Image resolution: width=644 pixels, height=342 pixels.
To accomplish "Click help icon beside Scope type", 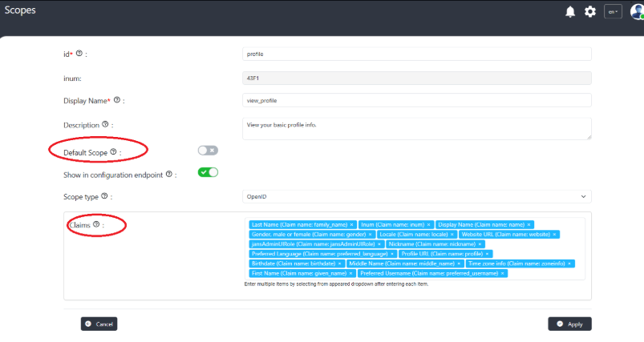I will (x=103, y=195).
